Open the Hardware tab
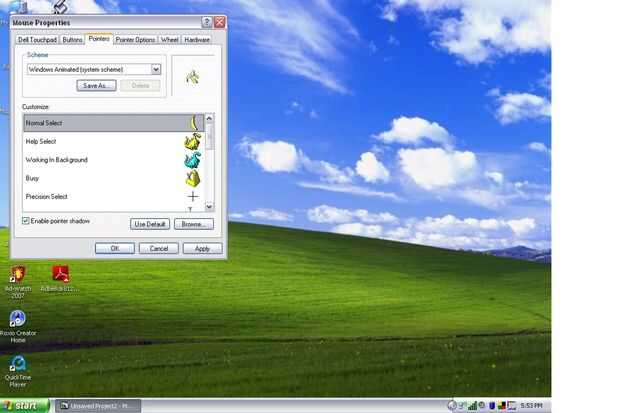Viewport: 620px width, 413px height. [197, 40]
